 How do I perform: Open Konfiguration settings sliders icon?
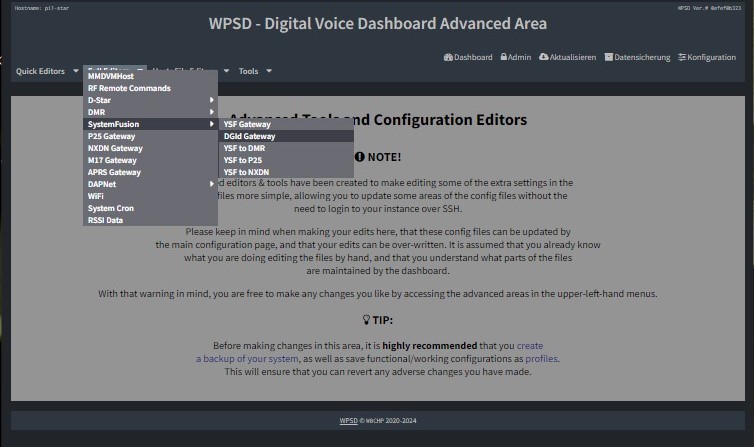682,58
